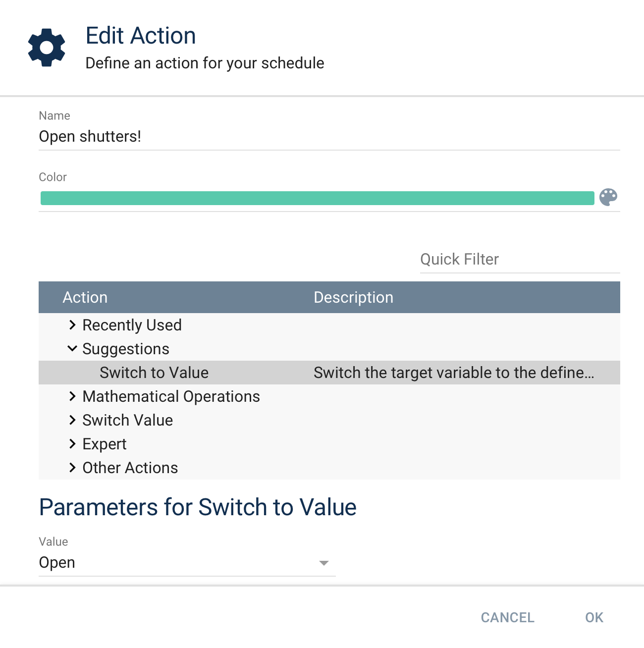644x648 pixels.
Task: Click the Action column header
Action: point(85,297)
